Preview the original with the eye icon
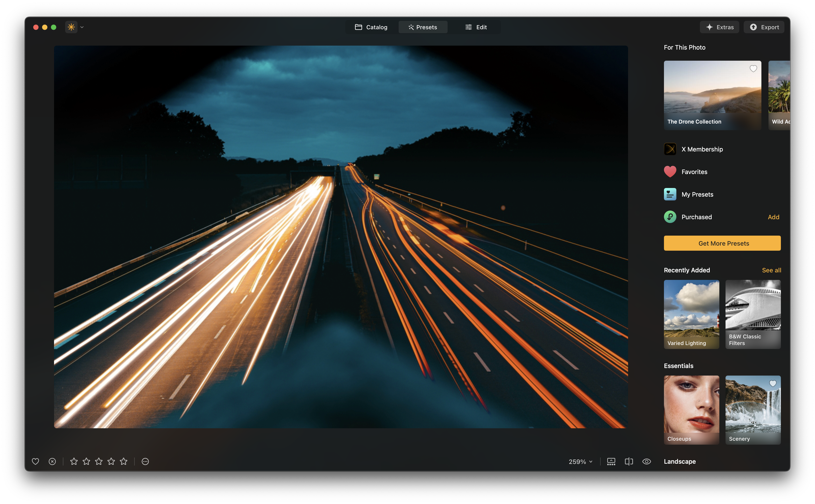 [x=647, y=461]
